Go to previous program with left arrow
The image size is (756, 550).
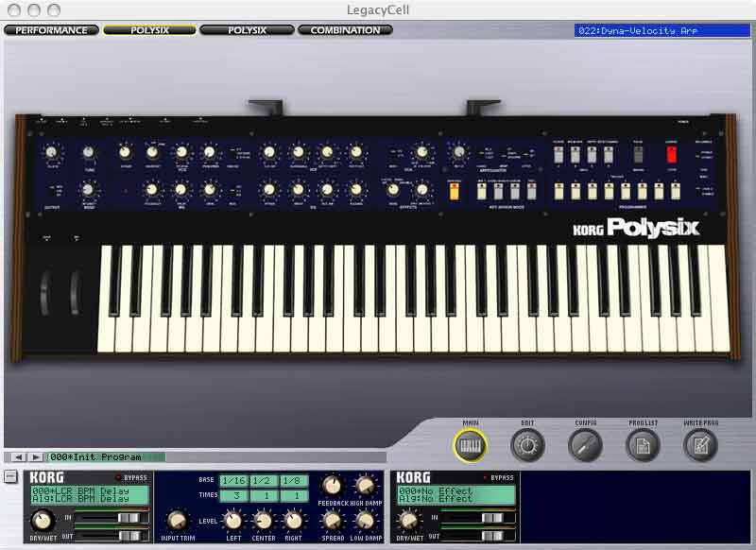(x=18, y=457)
